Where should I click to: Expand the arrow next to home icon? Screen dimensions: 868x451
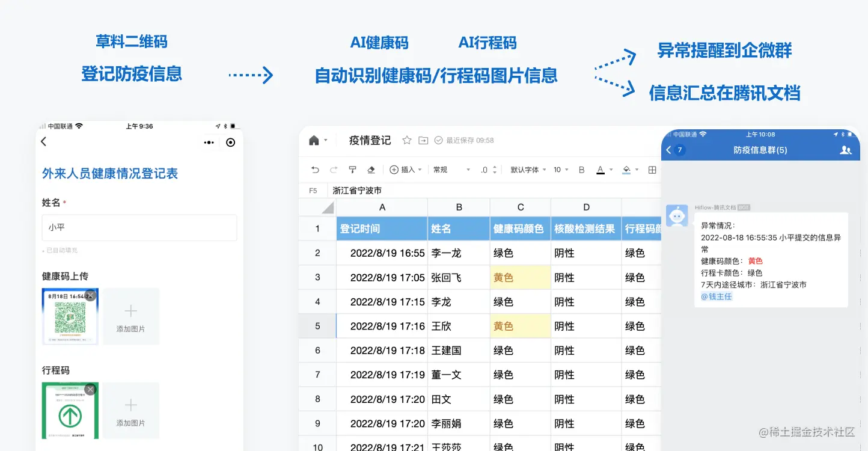326,140
